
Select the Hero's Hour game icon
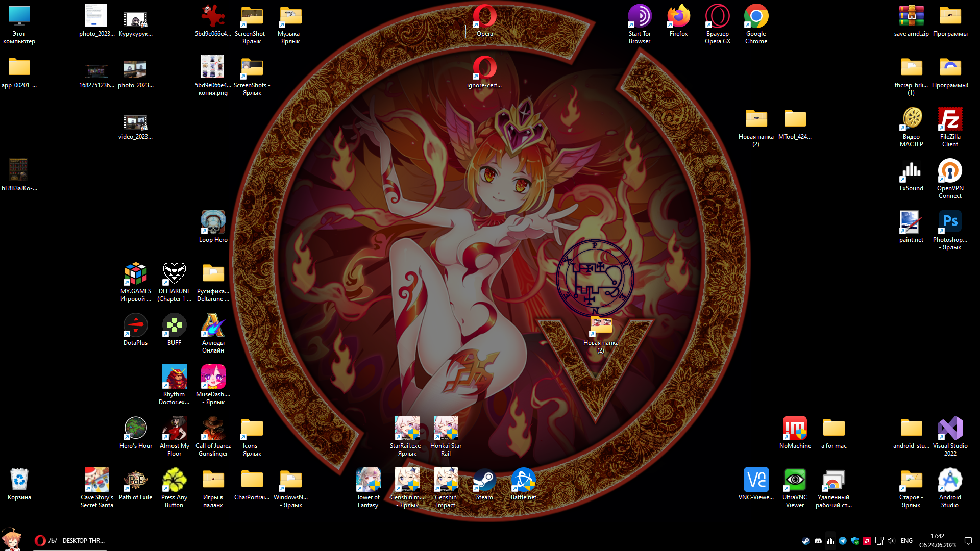135,433
